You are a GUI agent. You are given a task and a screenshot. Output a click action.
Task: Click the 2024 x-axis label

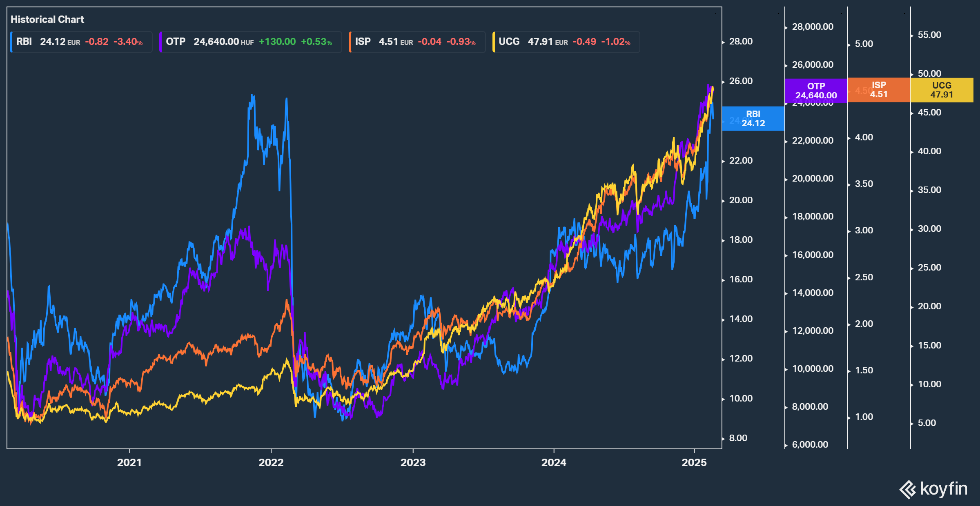(554, 462)
